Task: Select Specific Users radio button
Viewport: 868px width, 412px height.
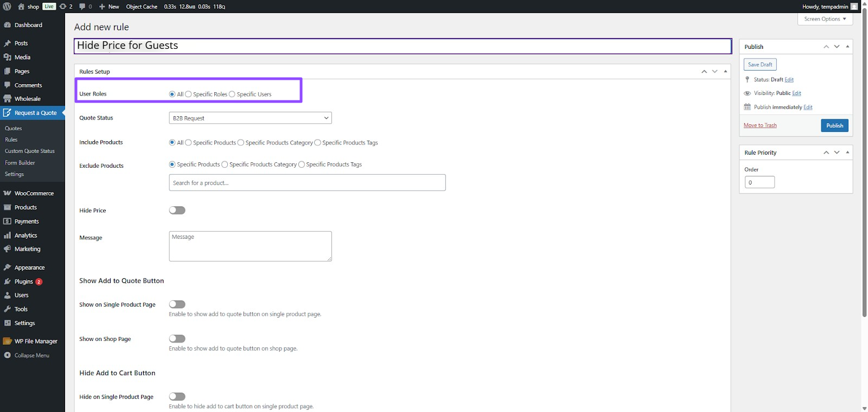Action: click(232, 94)
